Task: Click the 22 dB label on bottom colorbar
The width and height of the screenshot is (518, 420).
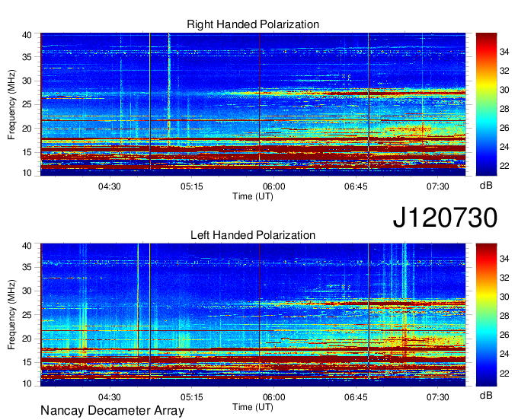Action: pyautogui.click(x=504, y=373)
